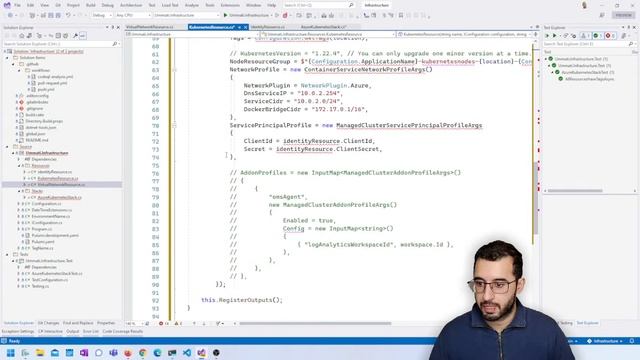The height and width of the screenshot is (360, 640).
Task: Click Run All Tests icon in Test Explorer
Action: point(547,36)
